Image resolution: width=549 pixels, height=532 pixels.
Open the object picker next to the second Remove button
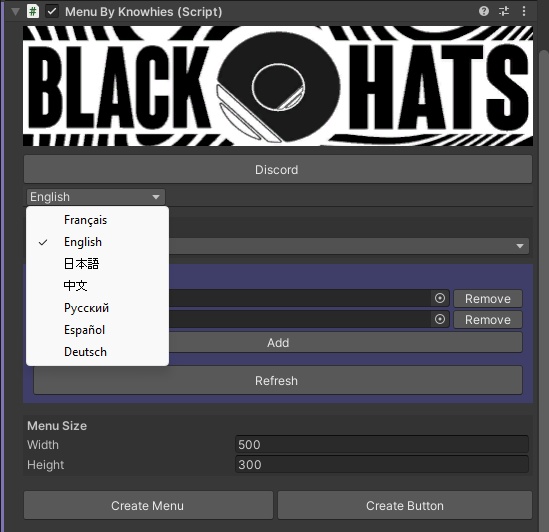440,319
